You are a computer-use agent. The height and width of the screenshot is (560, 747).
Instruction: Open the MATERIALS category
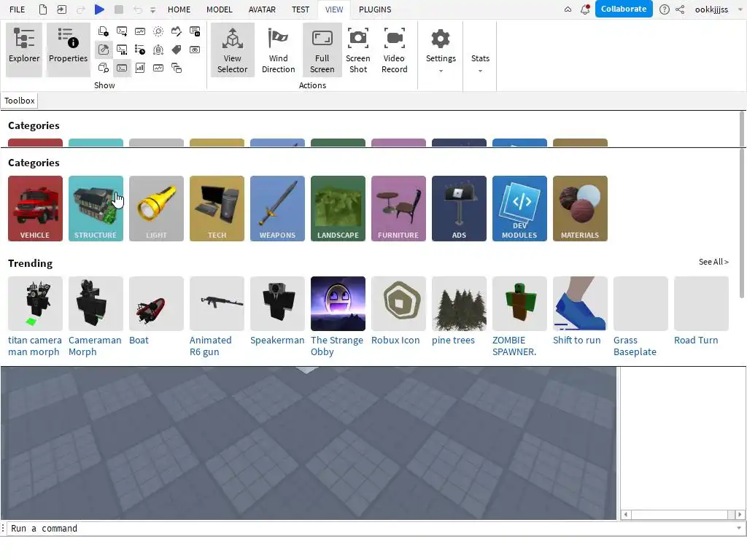(580, 209)
